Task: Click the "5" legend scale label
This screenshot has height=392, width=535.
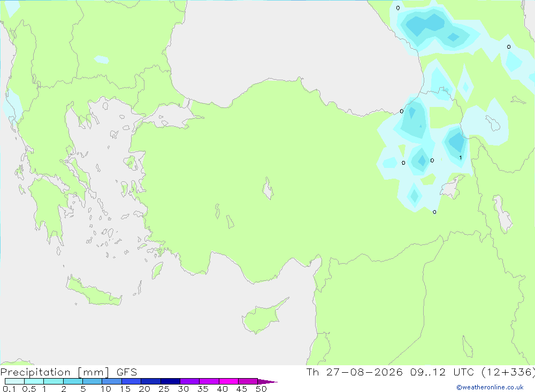Action: pyautogui.click(x=83, y=389)
